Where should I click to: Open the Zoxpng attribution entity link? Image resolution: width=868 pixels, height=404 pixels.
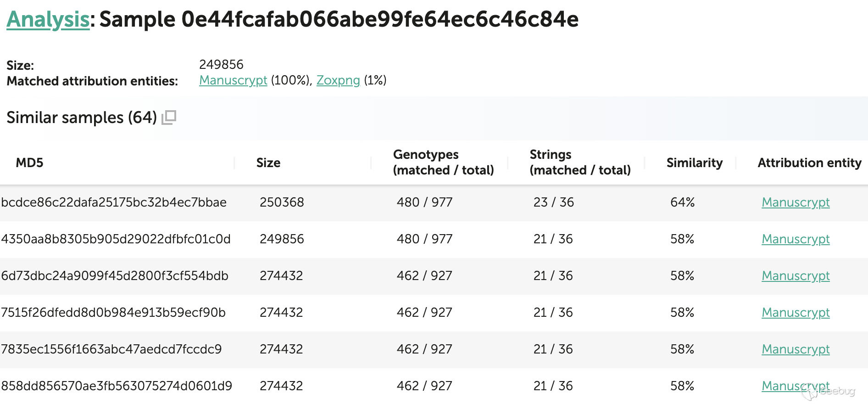pos(338,80)
